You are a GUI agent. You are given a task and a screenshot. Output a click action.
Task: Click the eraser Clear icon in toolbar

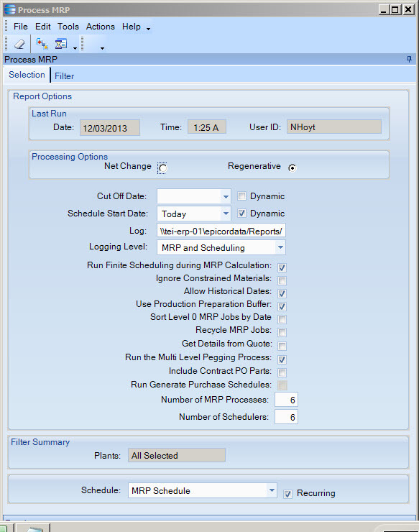19,44
